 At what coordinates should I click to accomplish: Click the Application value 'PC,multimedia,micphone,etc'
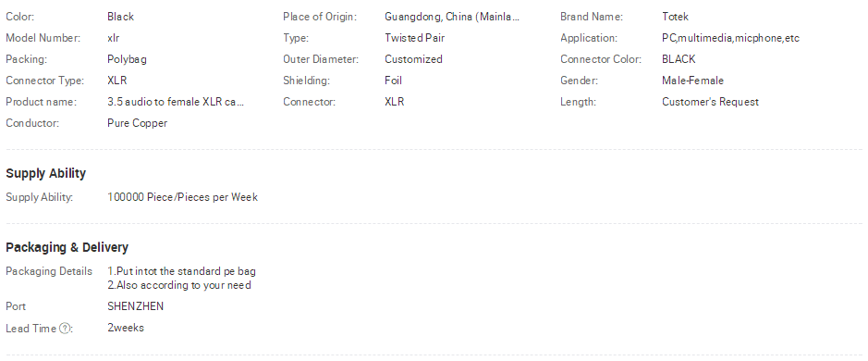tap(730, 38)
